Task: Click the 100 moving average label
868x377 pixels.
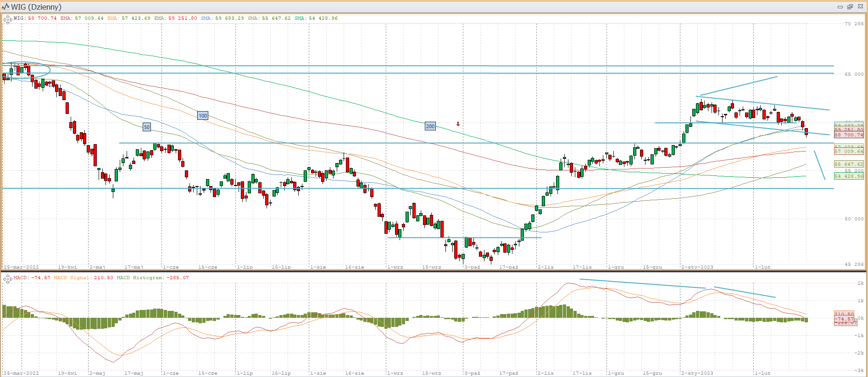Action: (203, 116)
